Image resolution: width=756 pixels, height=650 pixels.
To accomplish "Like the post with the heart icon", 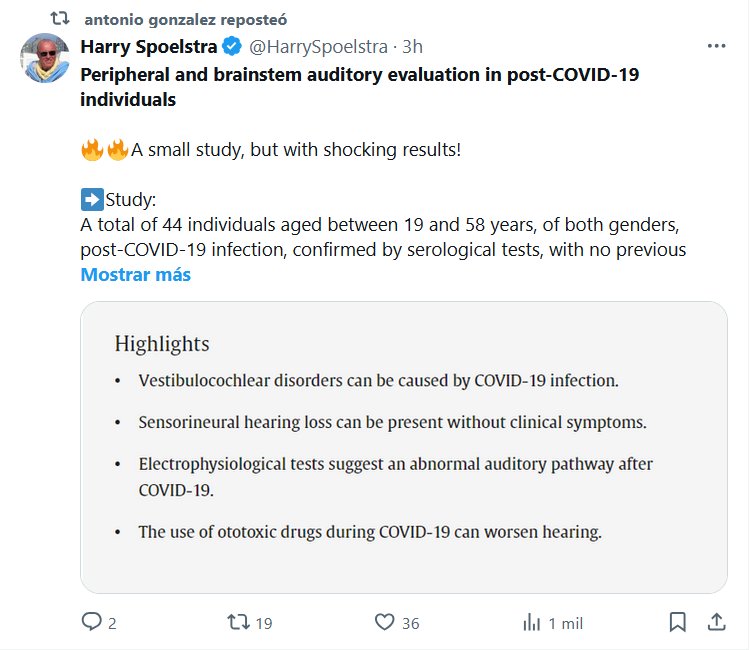I will tap(385, 622).
